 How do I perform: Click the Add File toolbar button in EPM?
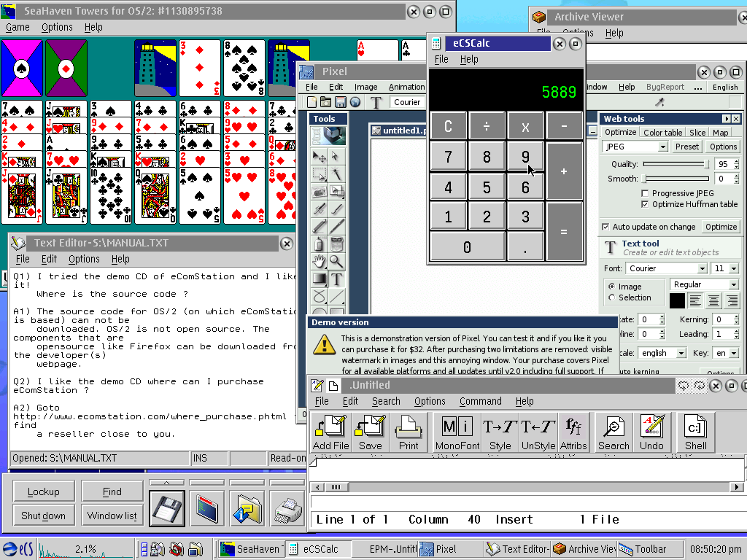(330, 432)
